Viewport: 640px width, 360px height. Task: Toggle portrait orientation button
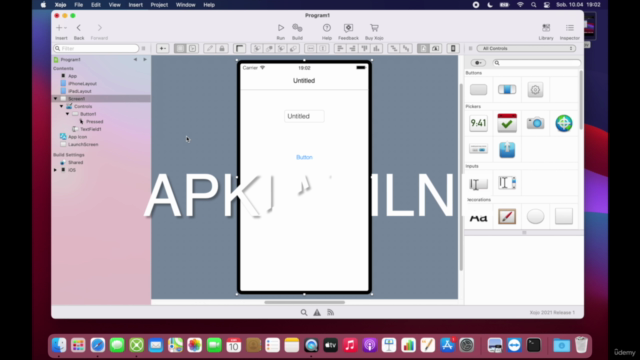[x=423, y=48]
